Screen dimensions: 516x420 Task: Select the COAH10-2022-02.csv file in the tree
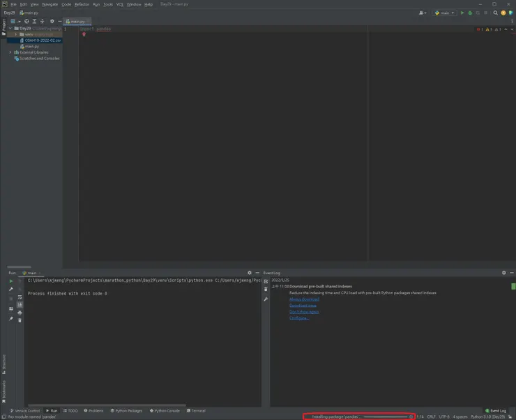click(43, 40)
